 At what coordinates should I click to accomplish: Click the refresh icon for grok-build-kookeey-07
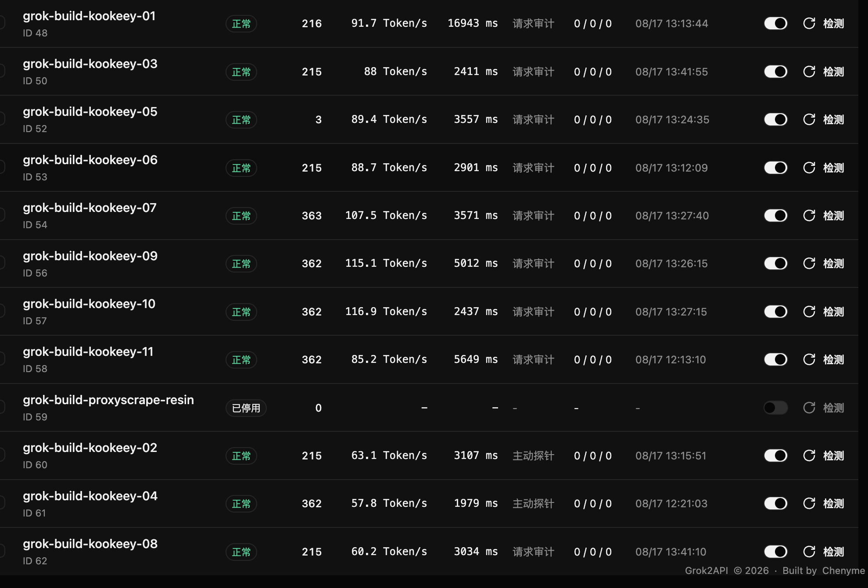click(809, 215)
